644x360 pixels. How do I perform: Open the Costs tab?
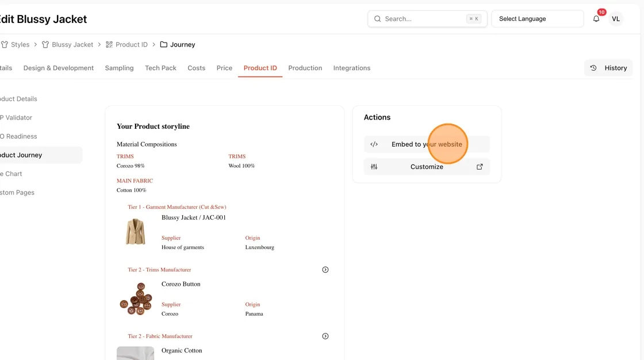196,68
